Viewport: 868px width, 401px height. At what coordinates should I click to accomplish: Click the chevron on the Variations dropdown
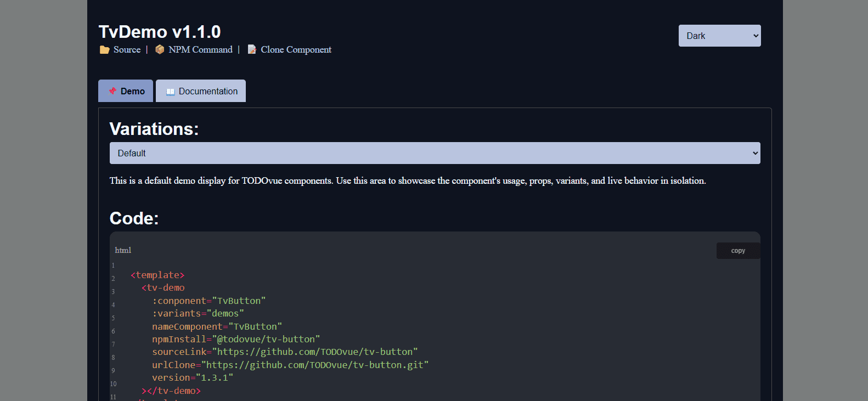click(755, 153)
